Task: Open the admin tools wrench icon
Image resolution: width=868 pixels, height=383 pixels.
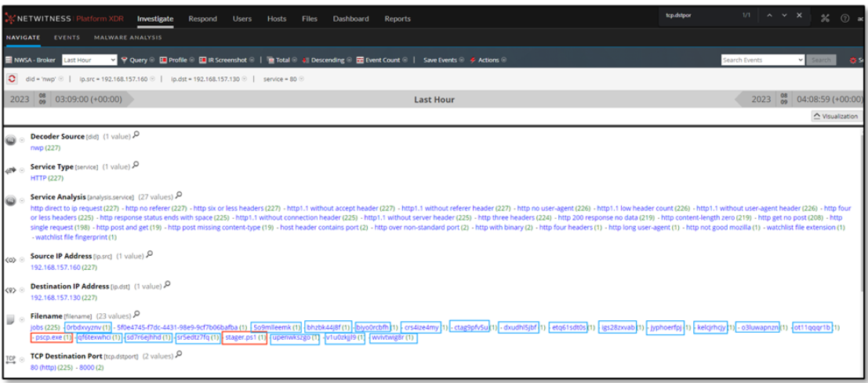Action: [x=825, y=18]
